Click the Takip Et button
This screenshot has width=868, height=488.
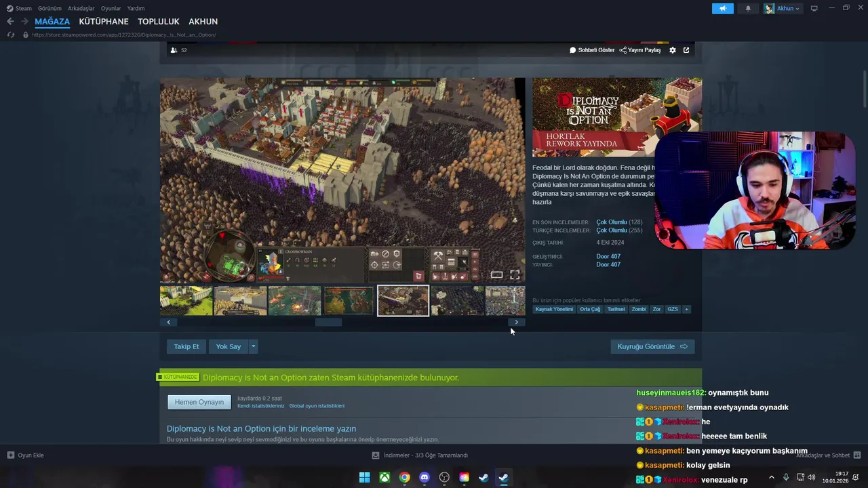(x=186, y=346)
